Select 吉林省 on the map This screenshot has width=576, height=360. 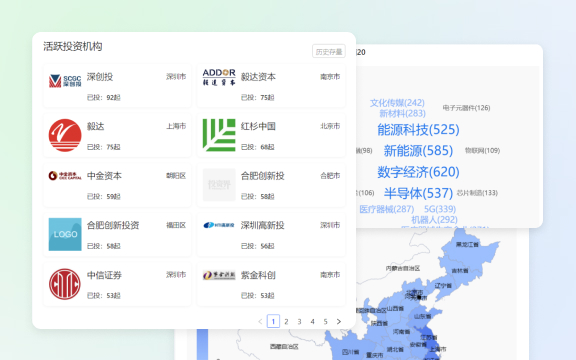pyautogui.click(x=460, y=271)
